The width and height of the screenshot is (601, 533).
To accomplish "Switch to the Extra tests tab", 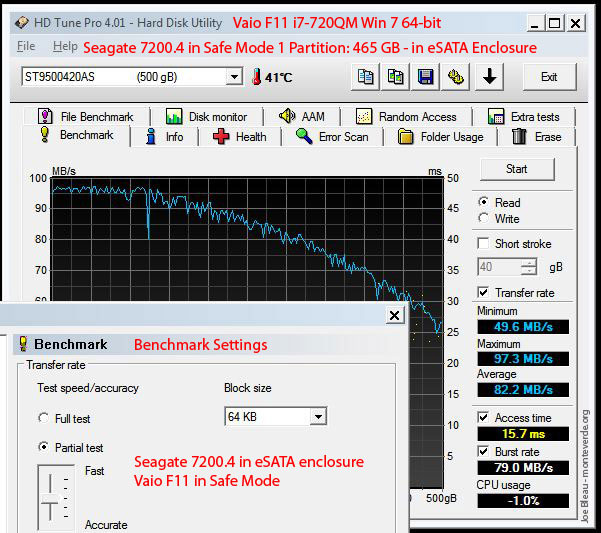I will point(524,116).
